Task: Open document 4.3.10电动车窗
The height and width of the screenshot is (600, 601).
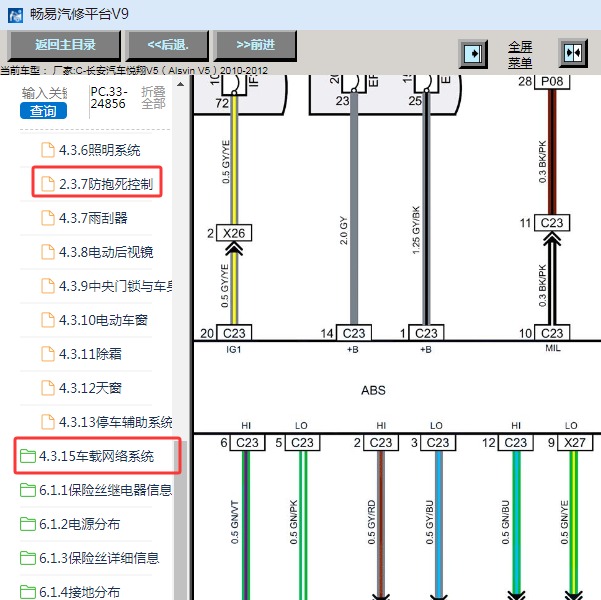Action: [x=103, y=320]
